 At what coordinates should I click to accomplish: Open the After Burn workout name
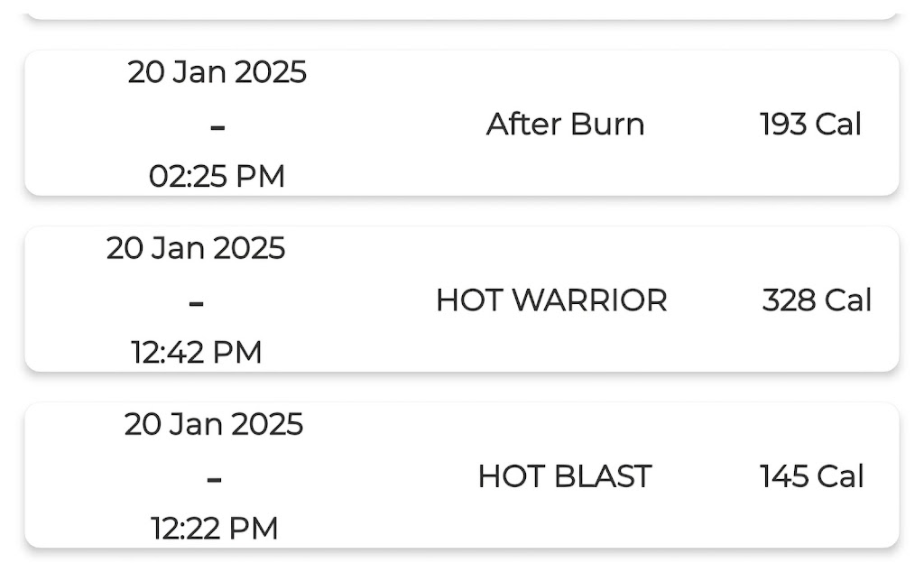pos(565,124)
